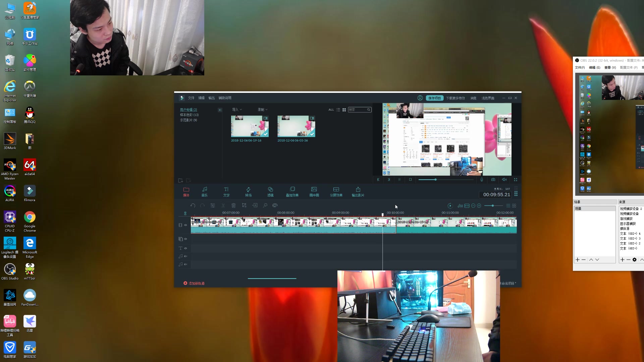
Task: Expand the 用户专辑 (2) album tree item
Action: 188,110
